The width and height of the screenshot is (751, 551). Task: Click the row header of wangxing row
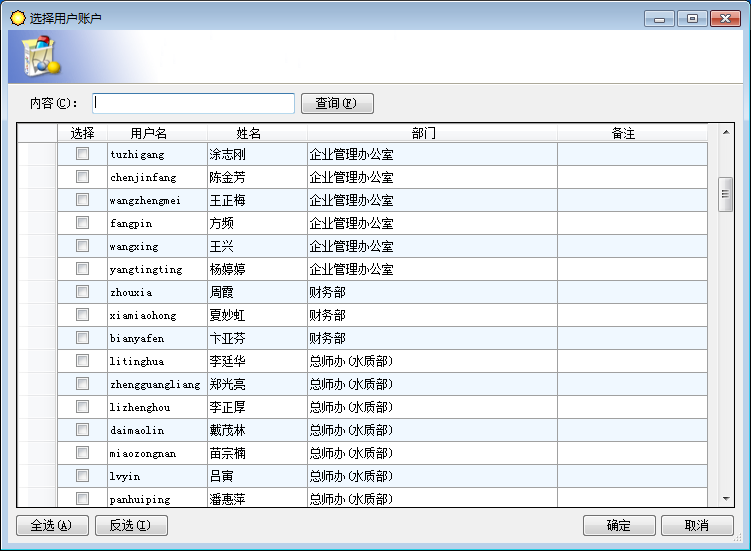37,246
